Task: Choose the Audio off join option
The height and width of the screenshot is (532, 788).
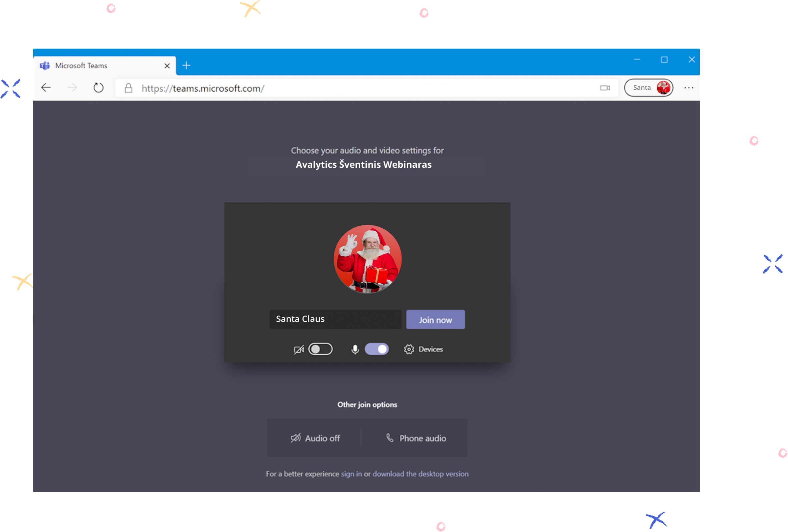Action: 315,438
